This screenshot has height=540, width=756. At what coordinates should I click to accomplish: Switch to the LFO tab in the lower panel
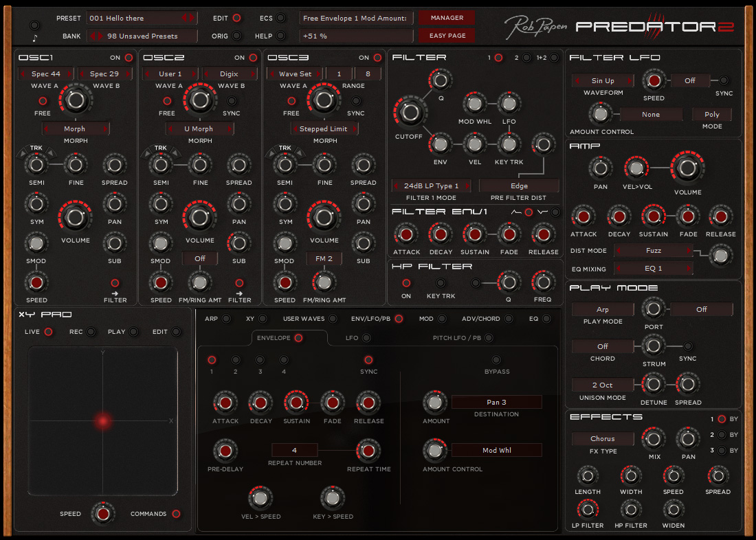[x=356, y=338]
